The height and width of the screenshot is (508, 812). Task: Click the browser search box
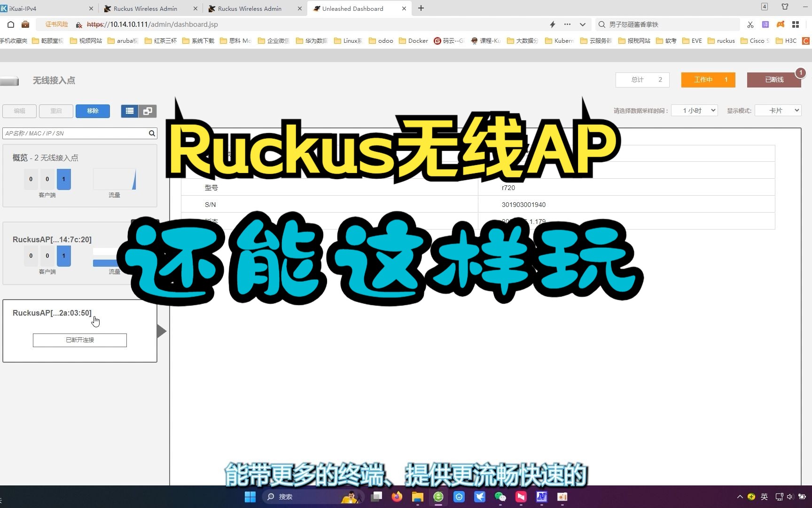click(667, 24)
